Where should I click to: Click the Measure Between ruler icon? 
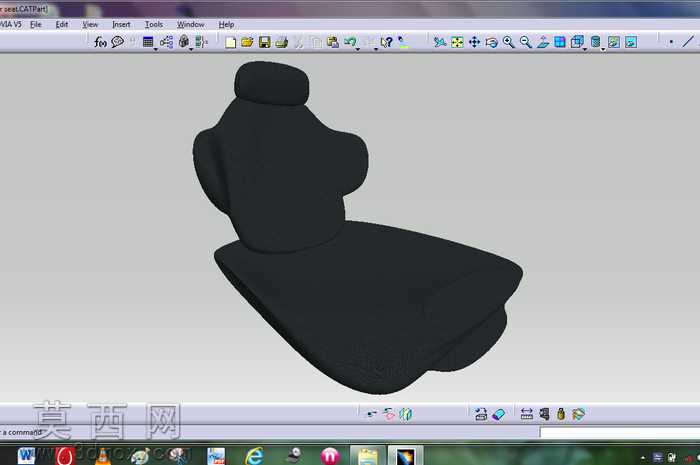526,414
